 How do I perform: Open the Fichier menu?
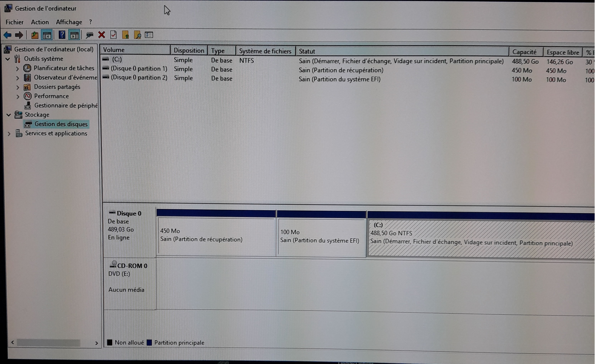[x=14, y=22]
